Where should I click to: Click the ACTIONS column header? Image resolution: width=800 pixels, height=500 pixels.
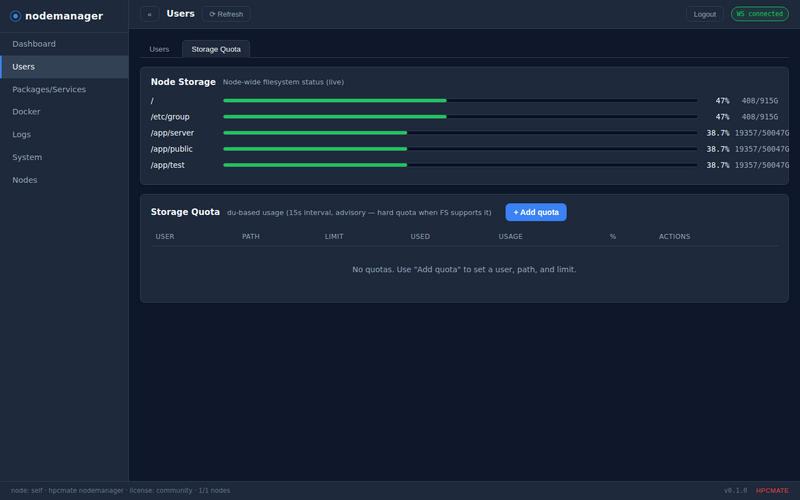[x=674, y=237]
